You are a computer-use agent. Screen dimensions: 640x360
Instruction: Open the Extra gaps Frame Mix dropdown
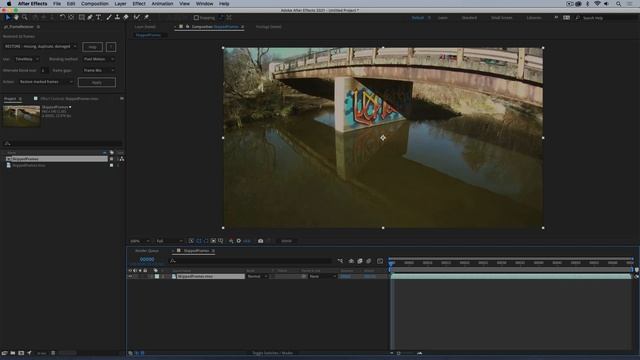click(x=98, y=71)
